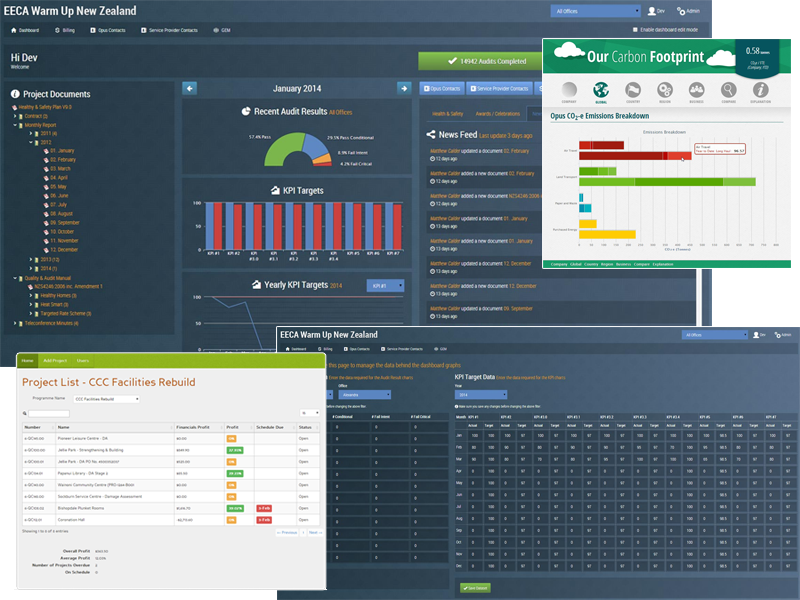Click the Admin gear icon in the data management window
This screenshot has width=800, height=600.
pos(778,335)
